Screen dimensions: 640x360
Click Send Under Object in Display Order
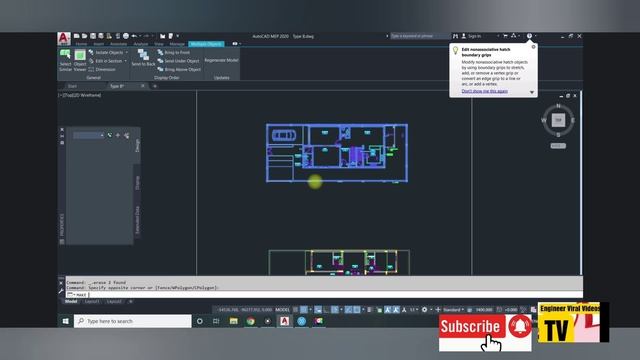pyautogui.click(x=178, y=61)
